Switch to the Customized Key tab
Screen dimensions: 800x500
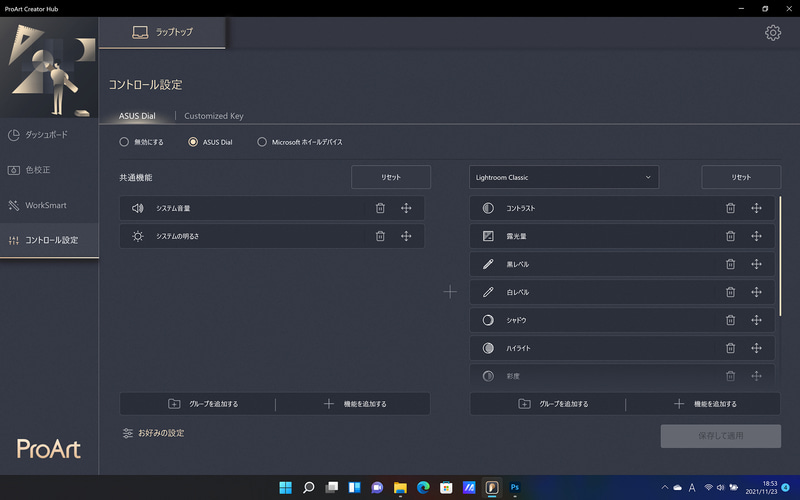click(214, 116)
